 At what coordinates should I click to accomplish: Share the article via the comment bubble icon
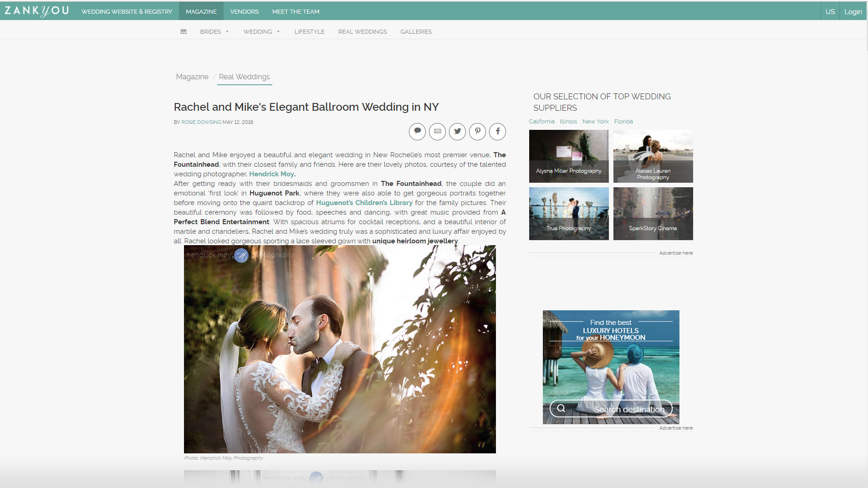click(x=418, y=131)
